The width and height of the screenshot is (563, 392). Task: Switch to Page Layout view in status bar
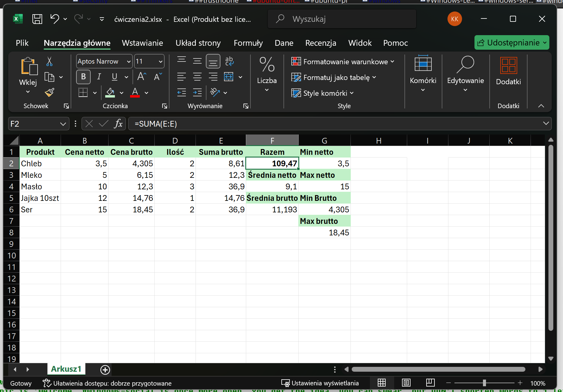pos(406,383)
